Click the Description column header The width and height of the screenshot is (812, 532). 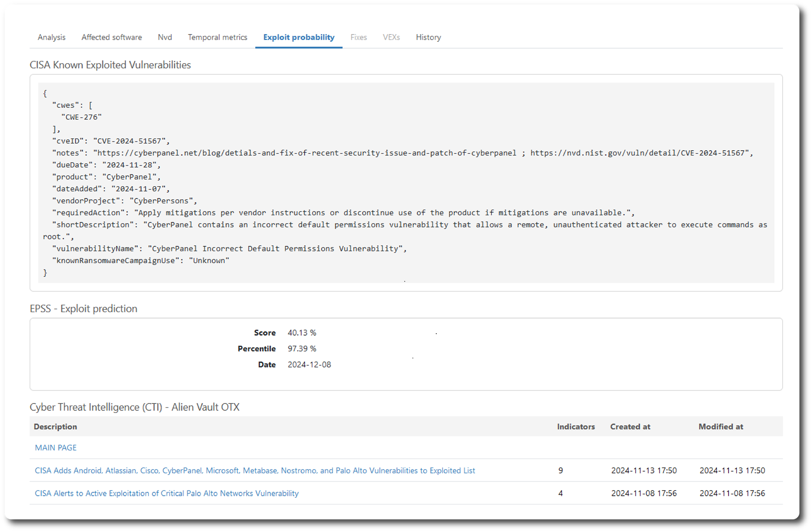pyautogui.click(x=55, y=427)
